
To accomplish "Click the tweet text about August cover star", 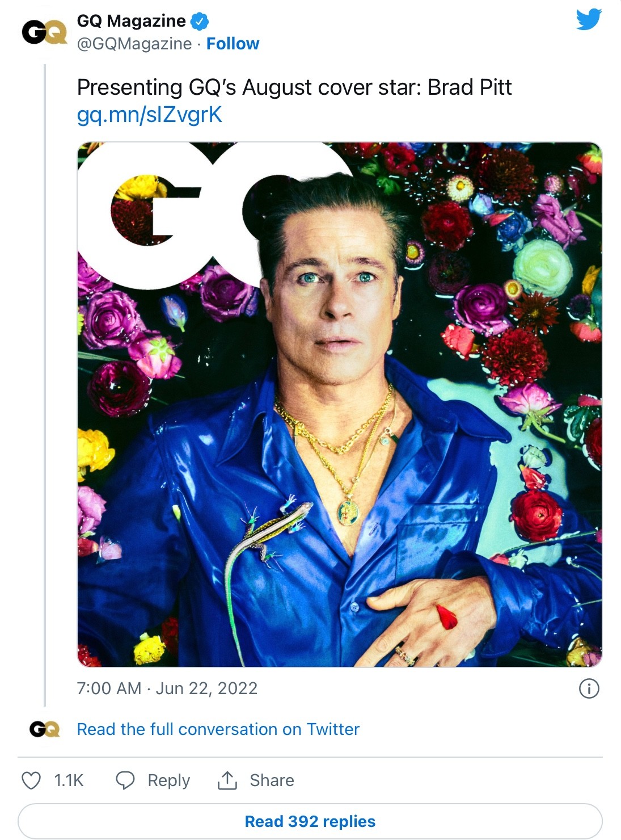I will [294, 87].
